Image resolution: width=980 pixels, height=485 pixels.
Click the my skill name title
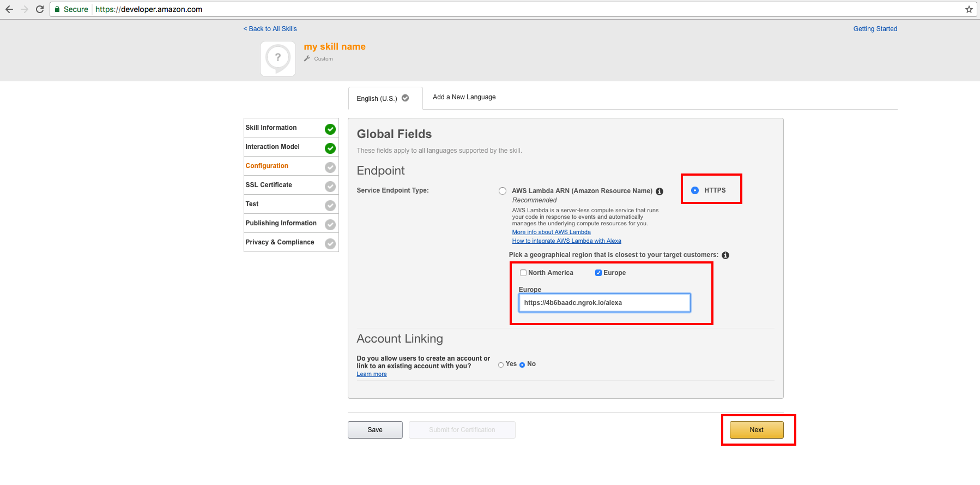tap(335, 47)
